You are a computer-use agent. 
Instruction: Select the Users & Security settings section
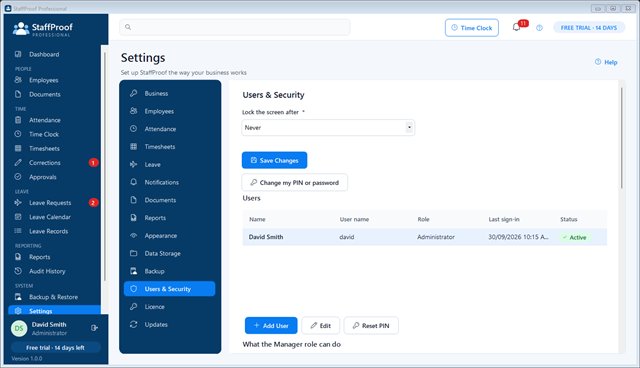pos(169,289)
